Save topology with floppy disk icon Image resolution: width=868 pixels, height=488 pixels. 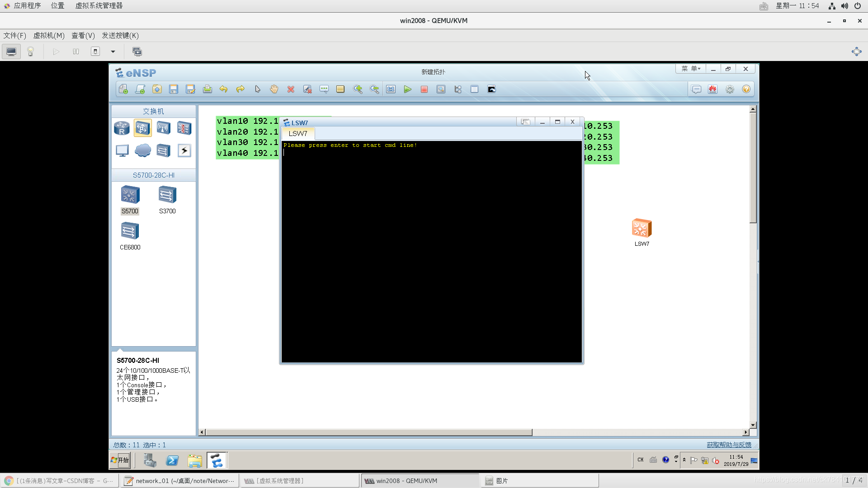(x=174, y=89)
